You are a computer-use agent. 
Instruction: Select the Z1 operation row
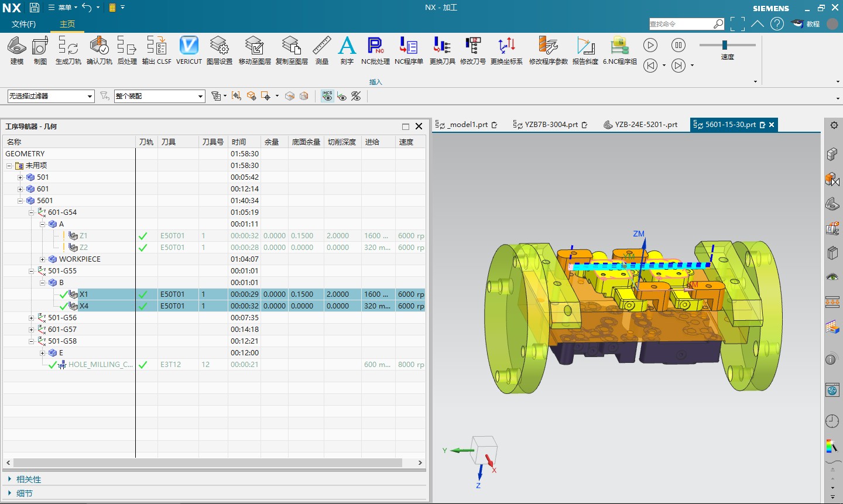pyautogui.click(x=214, y=236)
